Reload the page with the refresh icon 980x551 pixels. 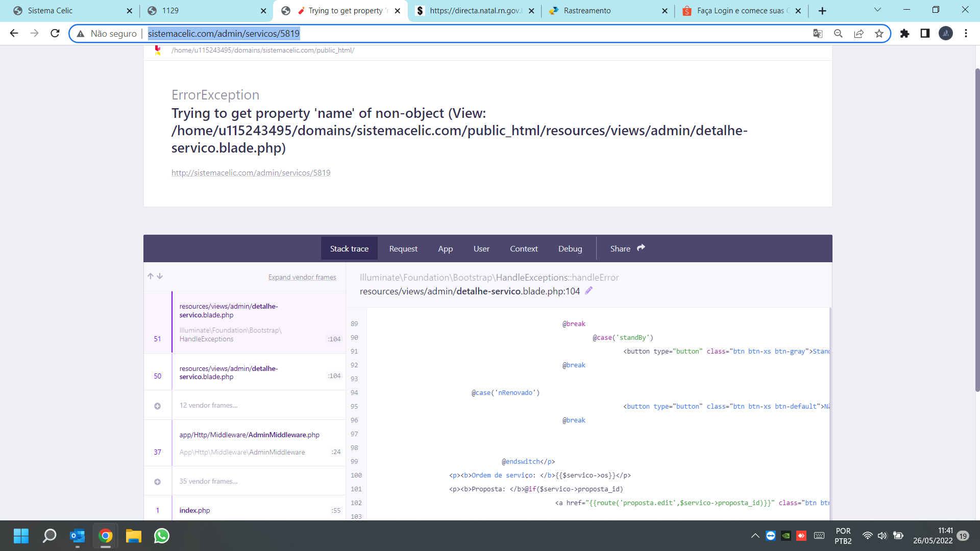[x=55, y=33]
